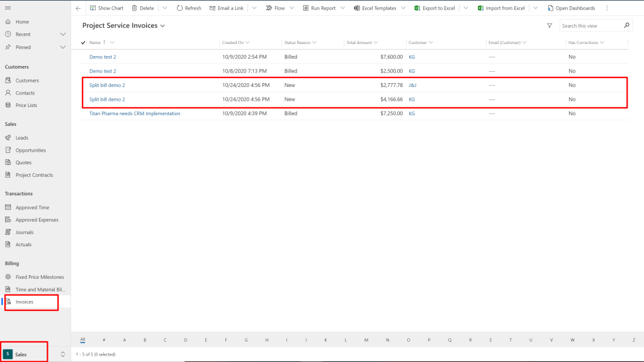Open the filter funnel icon
Screen dimensions: 644x362
[550, 26]
